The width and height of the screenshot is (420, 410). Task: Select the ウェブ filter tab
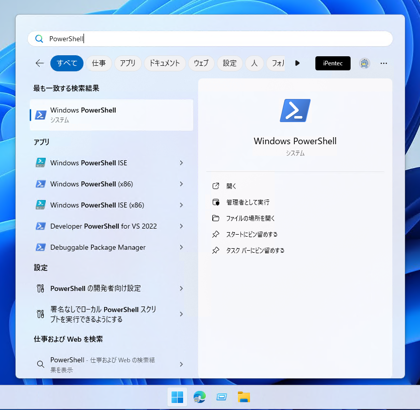coord(201,63)
